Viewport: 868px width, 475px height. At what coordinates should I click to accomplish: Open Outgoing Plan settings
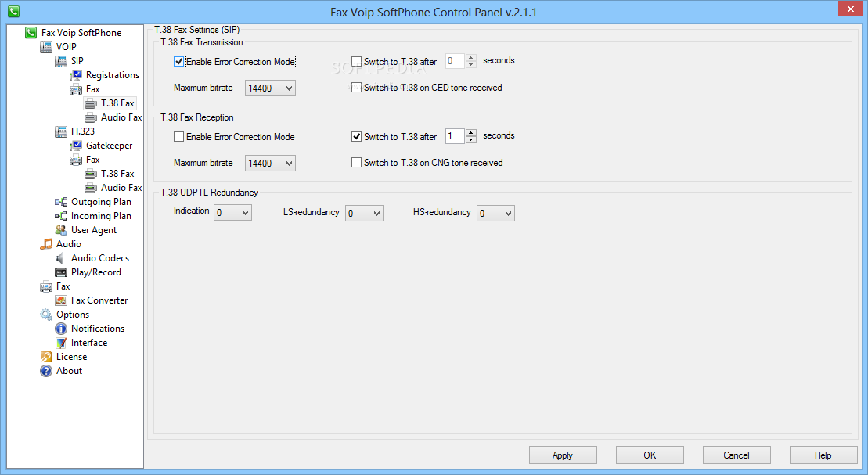101,202
